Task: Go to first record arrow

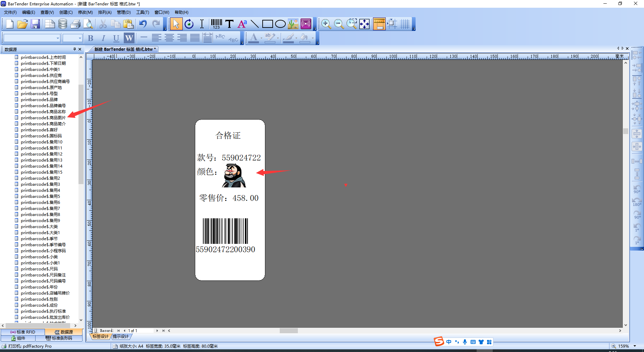Action: click(118, 331)
